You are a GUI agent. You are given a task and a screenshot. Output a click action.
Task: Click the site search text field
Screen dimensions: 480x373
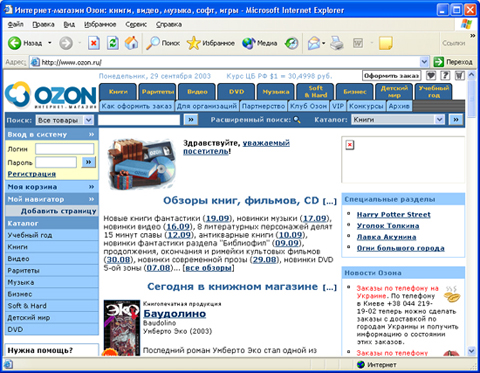(139, 120)
